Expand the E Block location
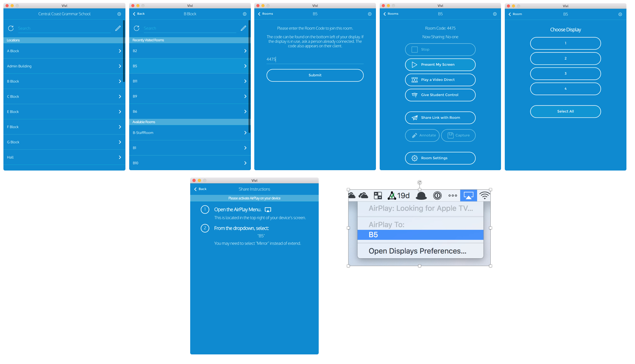This screenshot has height=364, width=635. tap(64, 112)
